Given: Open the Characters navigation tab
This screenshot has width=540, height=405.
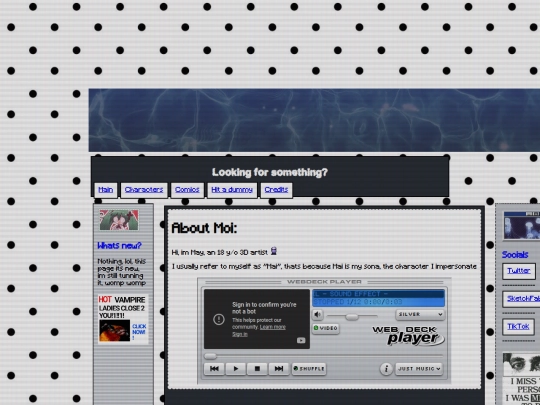Looking at the screenshot, I should [x=144, y=190].
